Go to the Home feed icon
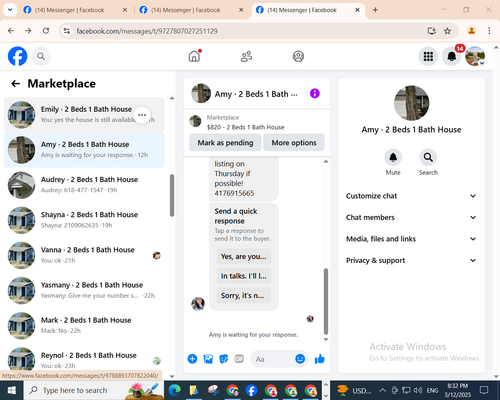 pyautogui.click(x=194, y=56)
